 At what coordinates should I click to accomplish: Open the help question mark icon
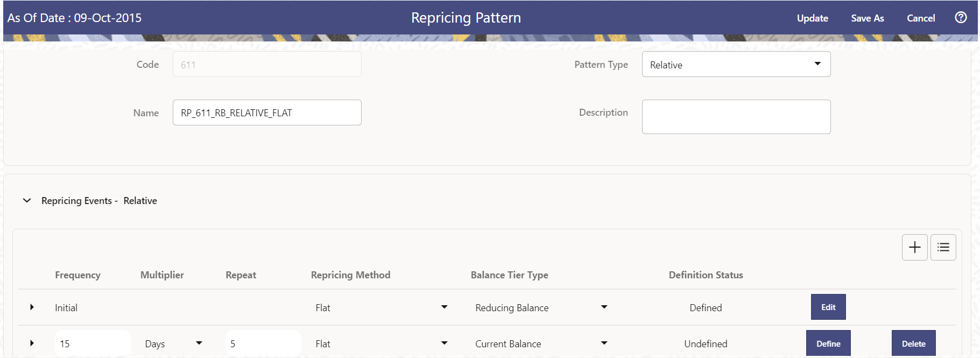point(961,18)
